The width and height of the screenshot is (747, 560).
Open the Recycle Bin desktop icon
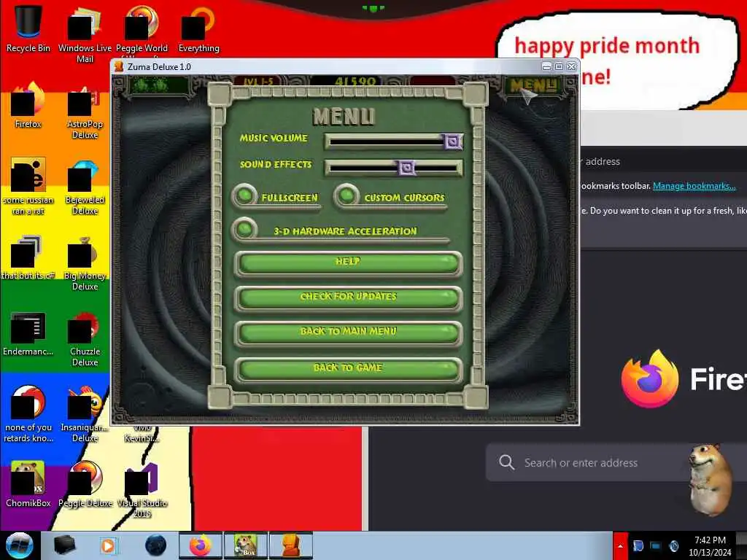pos(28,28)
